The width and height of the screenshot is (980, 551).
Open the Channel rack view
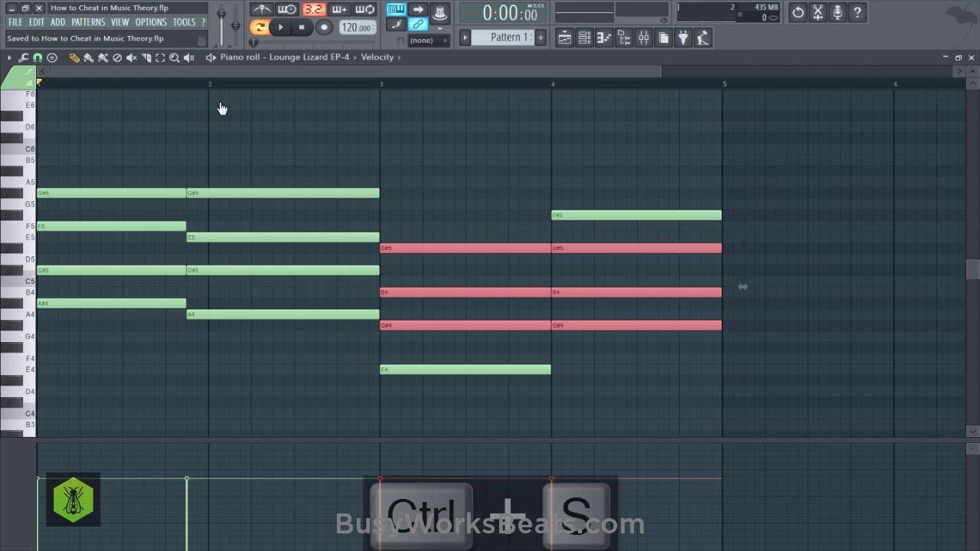(584, 37)
